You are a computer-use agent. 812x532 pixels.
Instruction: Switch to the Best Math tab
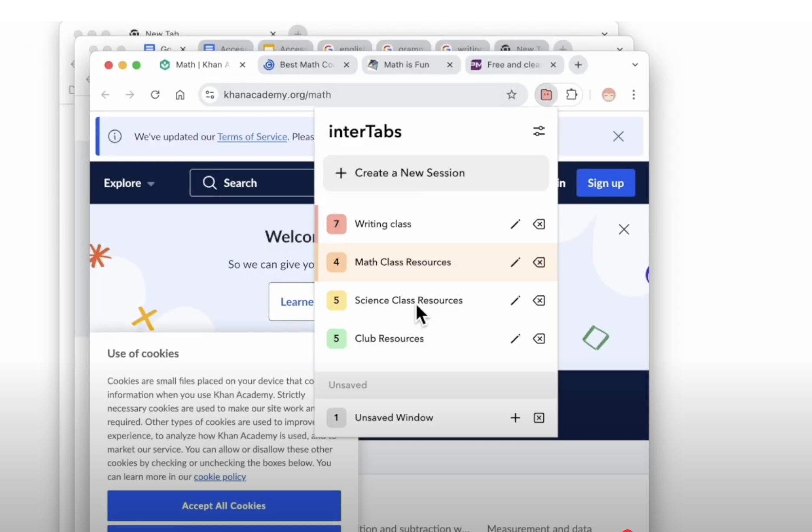click(x=306, y=65)
